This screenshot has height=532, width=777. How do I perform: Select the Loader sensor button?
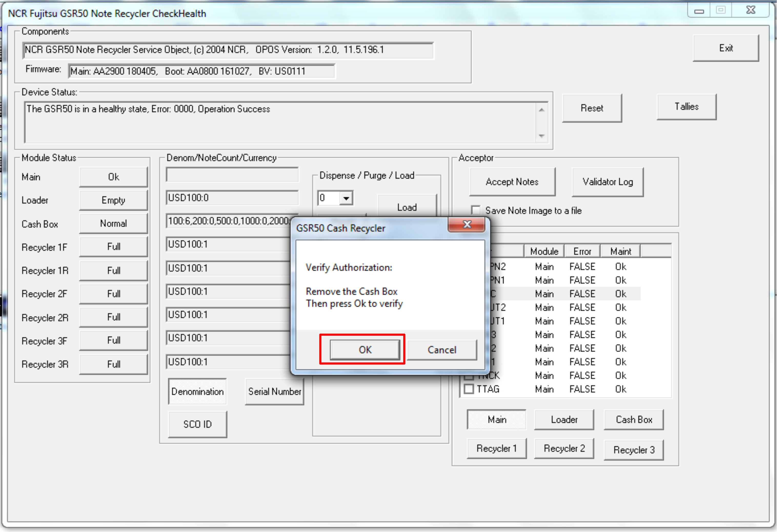[564, 420]
